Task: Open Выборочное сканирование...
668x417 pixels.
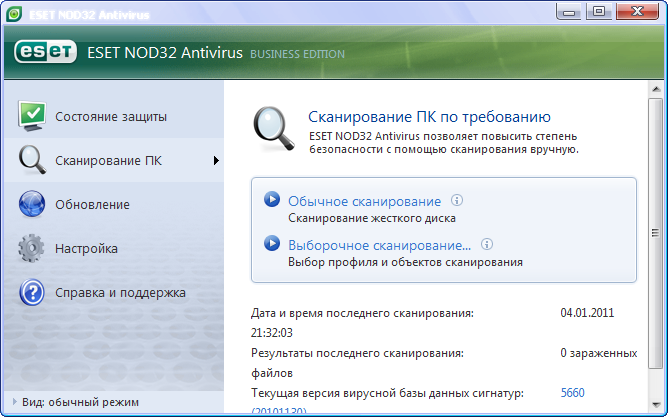Action: click(x=380, y=245)
